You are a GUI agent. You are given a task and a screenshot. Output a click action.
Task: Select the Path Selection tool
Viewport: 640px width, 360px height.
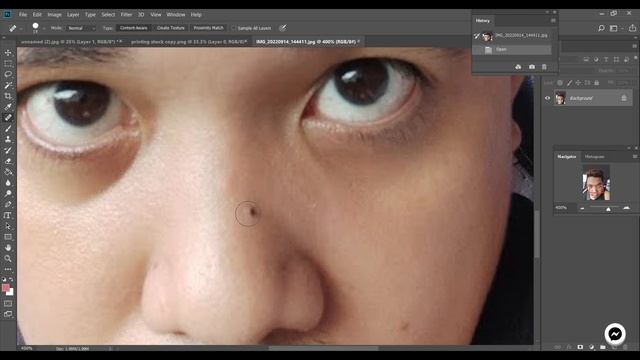click(8, 226)
